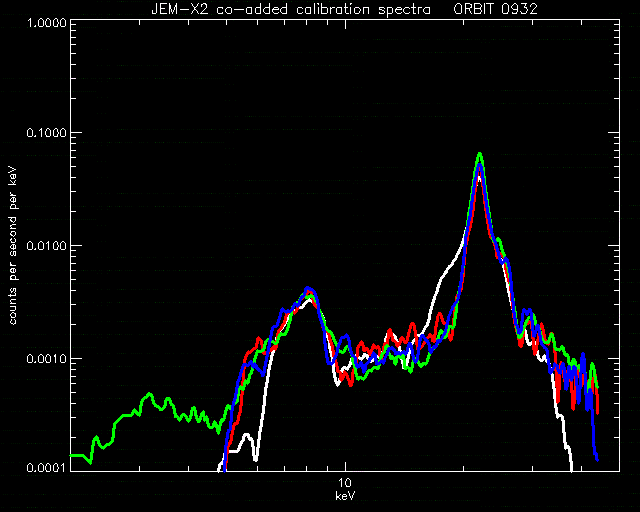
Task: Click the plot title JEM-X2 co-added calibration spectra
Action: pyautogui.click(x=291, y=9)
